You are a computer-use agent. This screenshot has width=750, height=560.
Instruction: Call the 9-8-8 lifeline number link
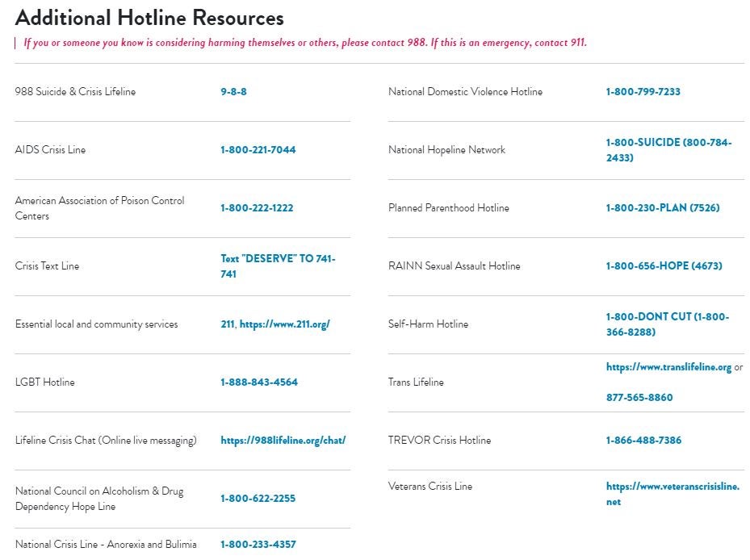233,91
